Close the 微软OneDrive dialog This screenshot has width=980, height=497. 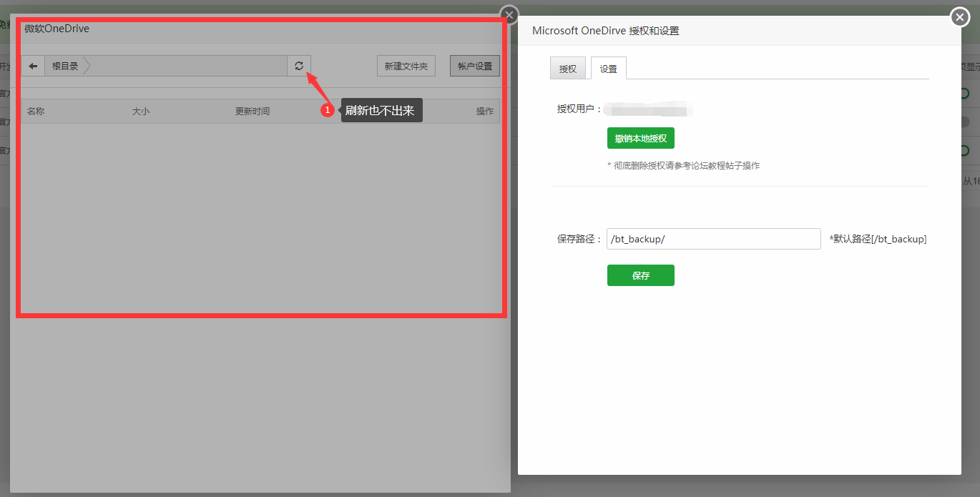point(509,15)
